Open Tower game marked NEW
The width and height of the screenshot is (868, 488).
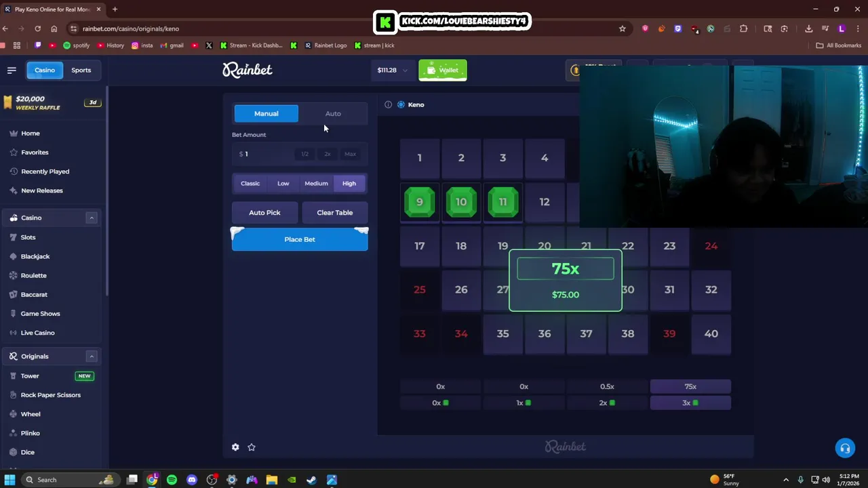(52, 376)
